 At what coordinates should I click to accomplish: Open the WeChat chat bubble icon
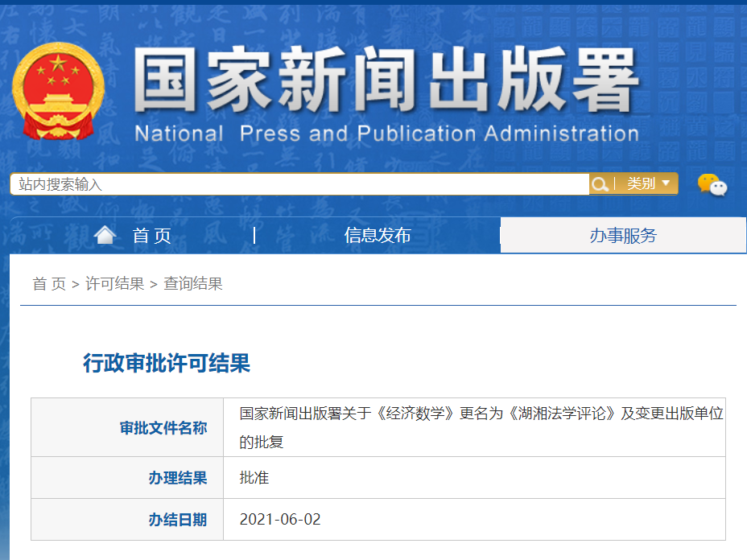point(712,185)
